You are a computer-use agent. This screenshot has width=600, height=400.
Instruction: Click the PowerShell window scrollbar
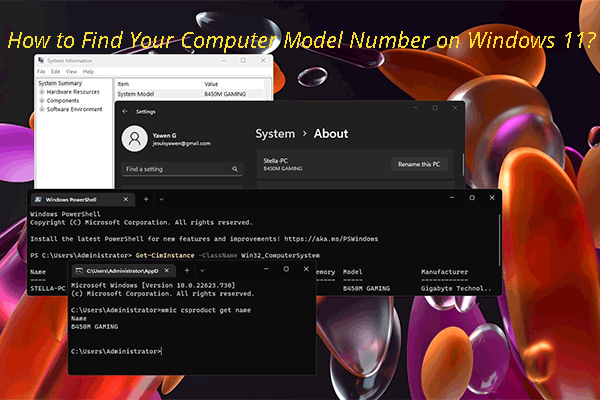499,239
